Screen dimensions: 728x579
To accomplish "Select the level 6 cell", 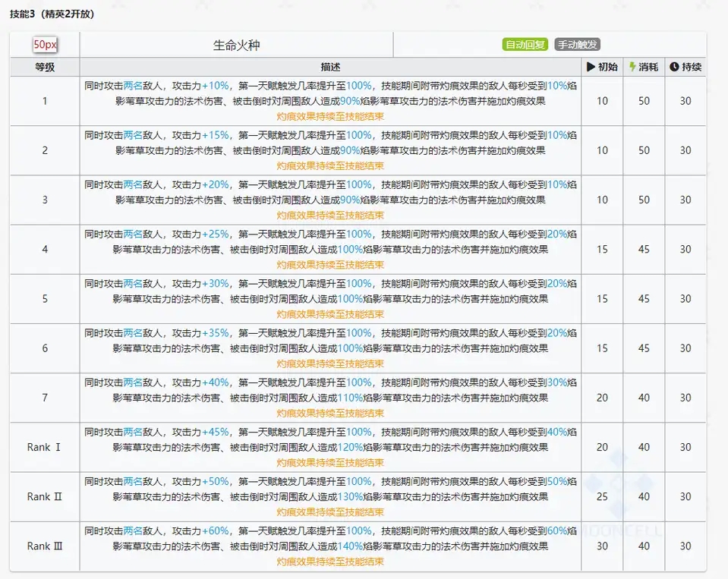I will tap(45, 348).
